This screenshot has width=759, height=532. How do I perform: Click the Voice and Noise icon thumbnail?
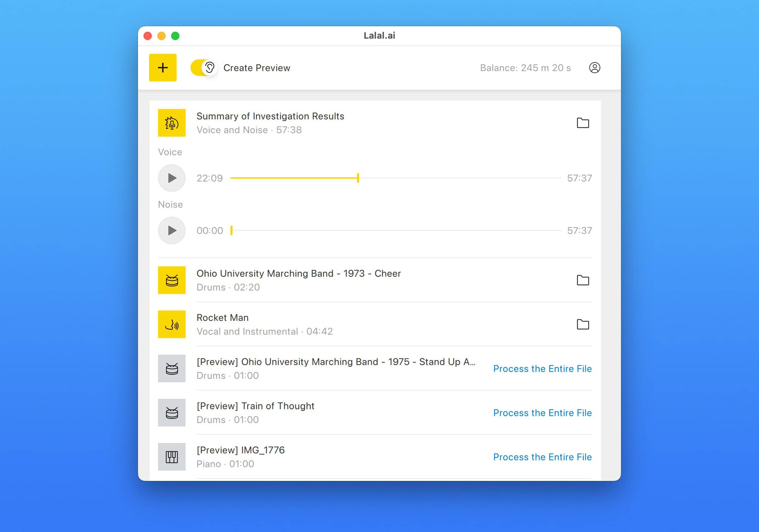[171, 123]
